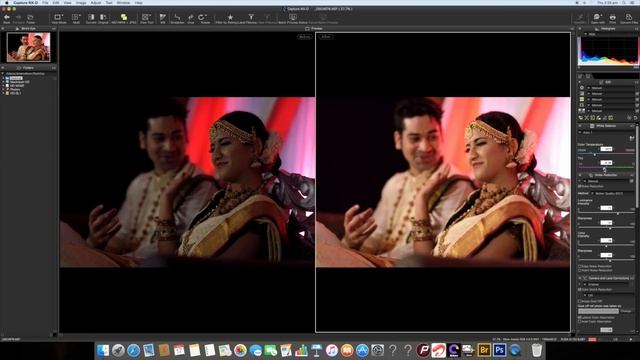Toggle the Noise Reduction checkbox
The height and width of the screenshot is (360, 640).
click(x=580, y=187)
